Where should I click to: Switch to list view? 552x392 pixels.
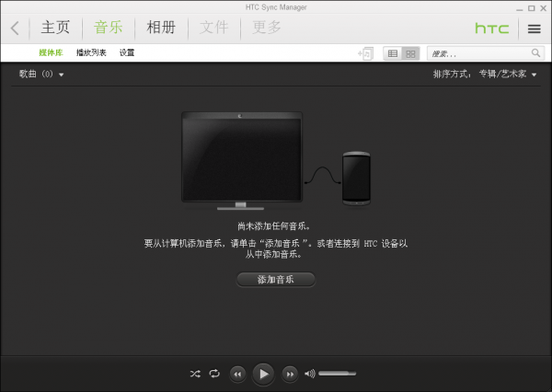(x=393, y=53)
